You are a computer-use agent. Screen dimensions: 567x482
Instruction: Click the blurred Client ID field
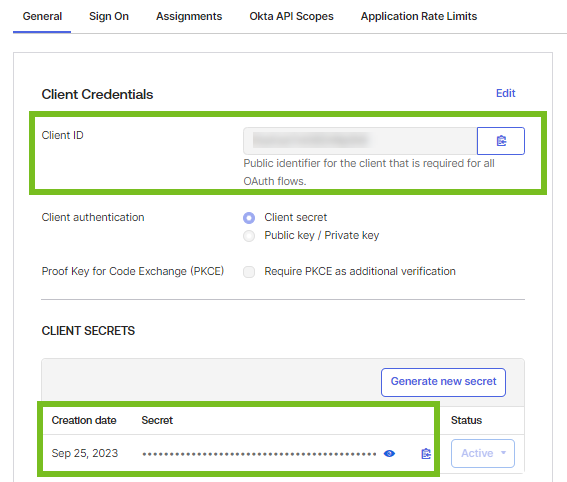tap(360, 141)
